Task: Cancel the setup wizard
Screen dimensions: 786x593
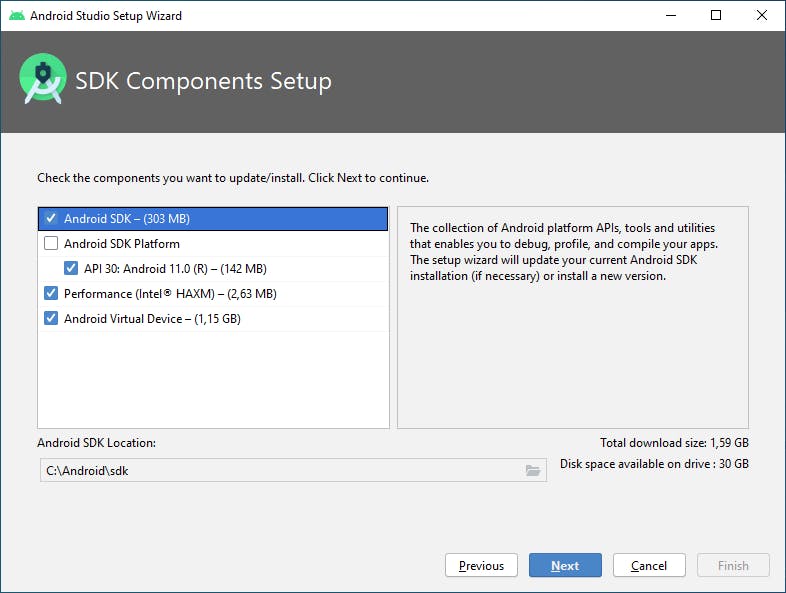Action: point(649,565)
